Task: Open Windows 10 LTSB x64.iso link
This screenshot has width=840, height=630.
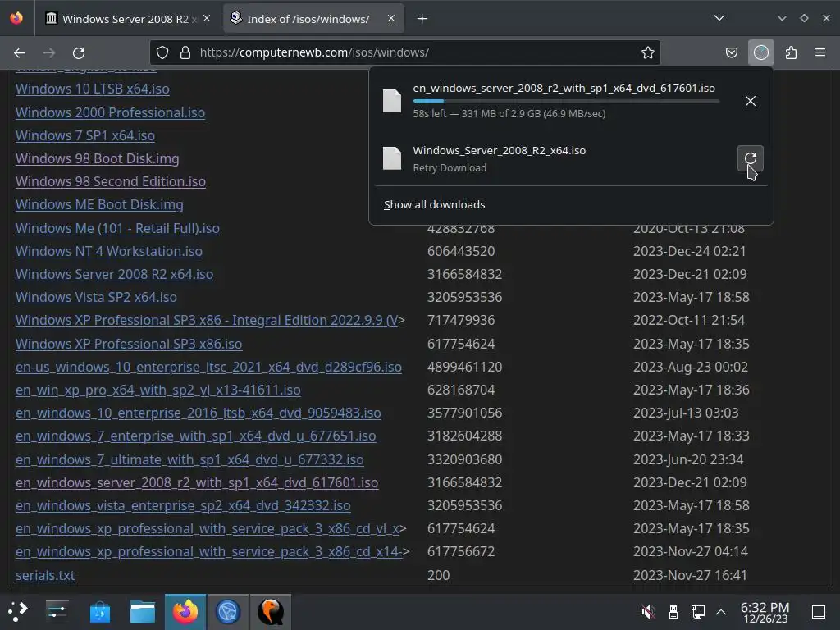Action: tap(92, 89)
